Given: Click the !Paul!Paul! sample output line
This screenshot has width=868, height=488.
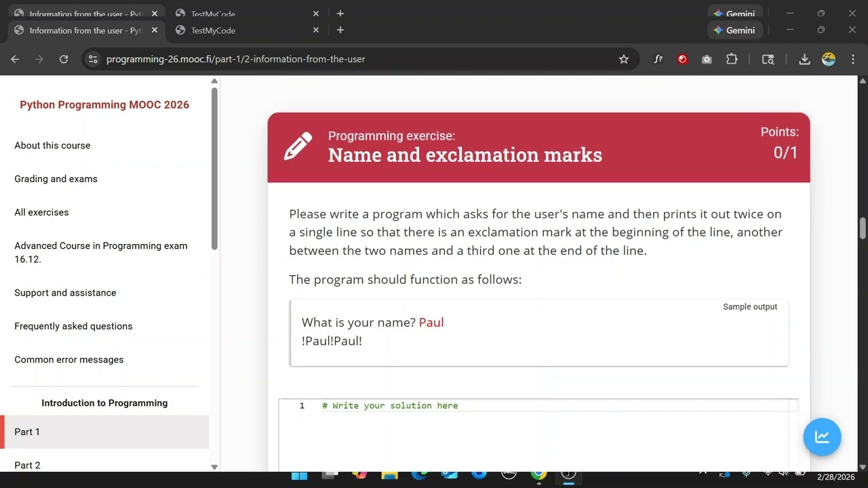Looking at the screenshot, I should (x=332, y=341).
